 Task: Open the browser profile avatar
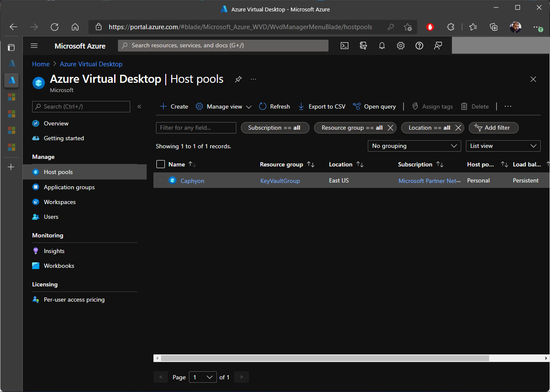click(515, 27)
